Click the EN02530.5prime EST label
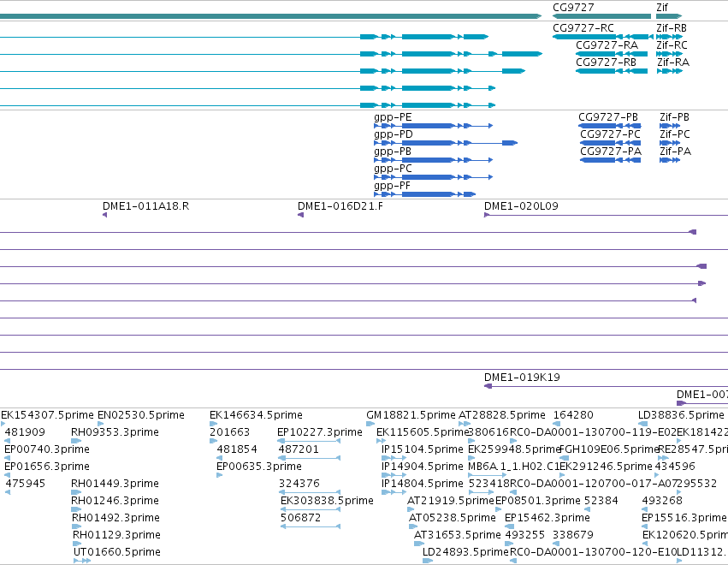728x565 pixels. point(140,415)
